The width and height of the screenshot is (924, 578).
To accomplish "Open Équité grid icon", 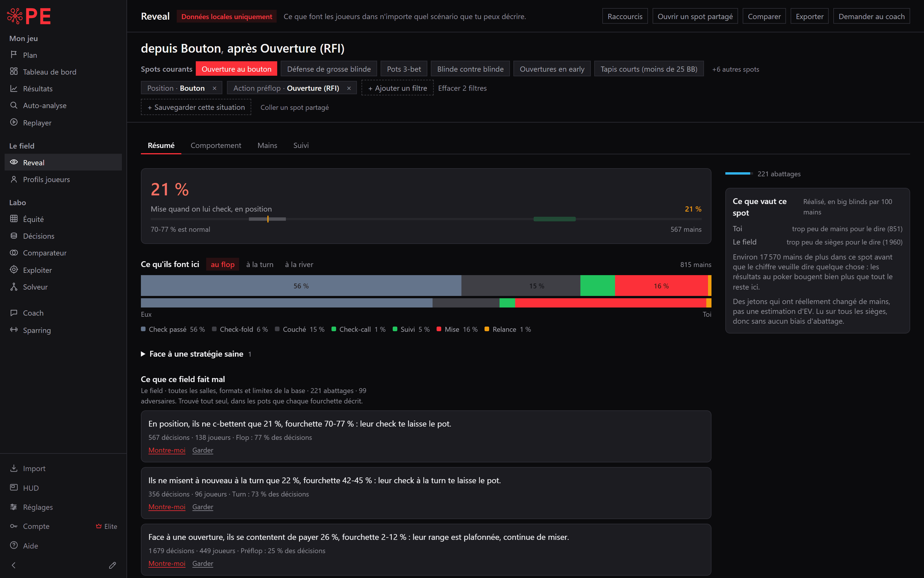I will point(14,219).
